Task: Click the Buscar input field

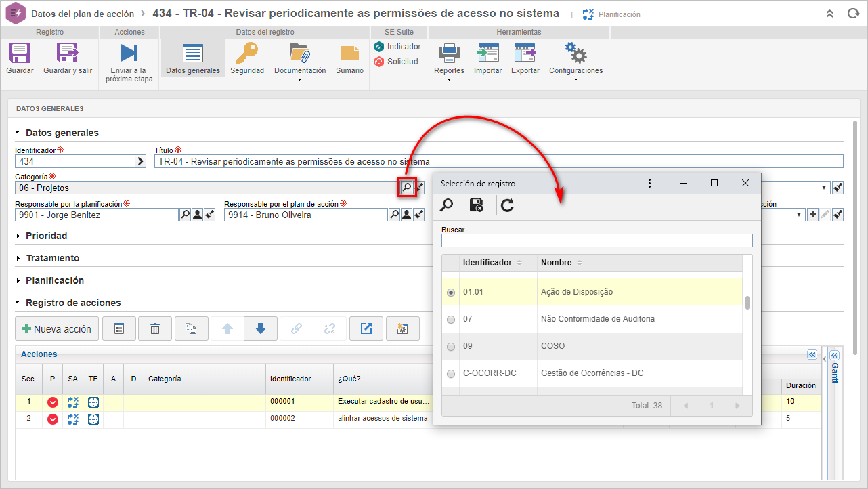Action: click(596, 240)
